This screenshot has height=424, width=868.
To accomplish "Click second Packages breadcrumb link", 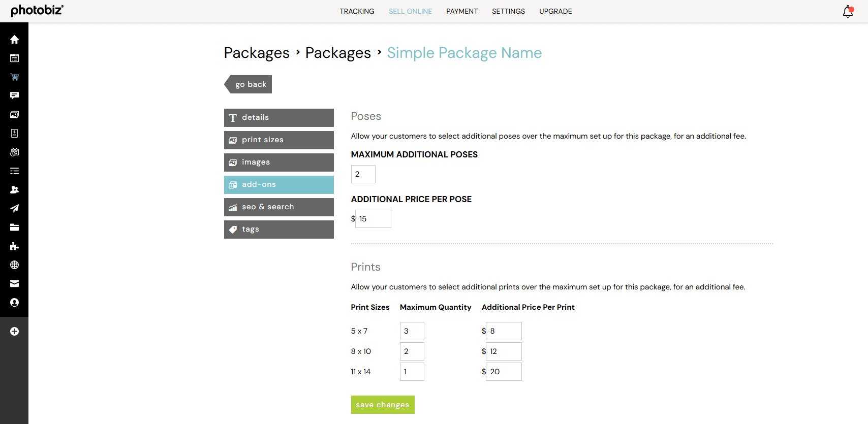I will pos(338,53).
